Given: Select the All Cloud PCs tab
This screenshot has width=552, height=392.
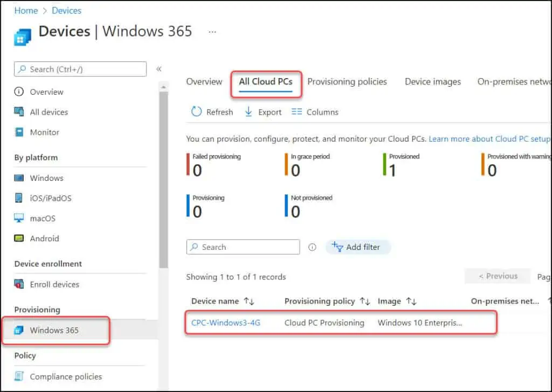Looking at the screenshot, I should (x=266, y=81).
